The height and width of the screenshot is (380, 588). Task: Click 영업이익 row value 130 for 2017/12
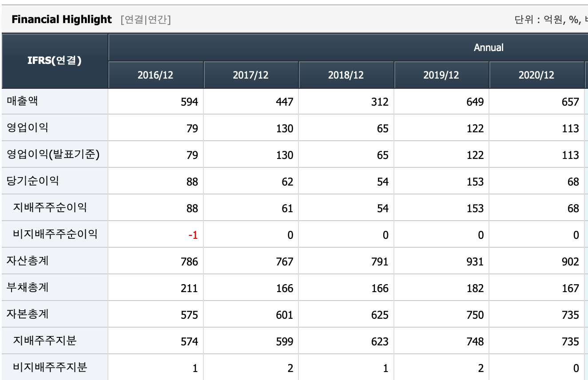(x=284, y=129)
